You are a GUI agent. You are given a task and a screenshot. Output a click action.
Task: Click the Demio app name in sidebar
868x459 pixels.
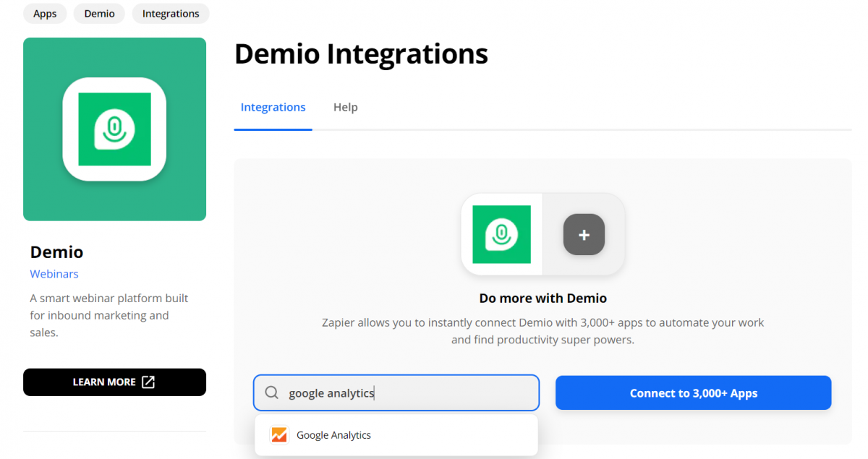56,252
